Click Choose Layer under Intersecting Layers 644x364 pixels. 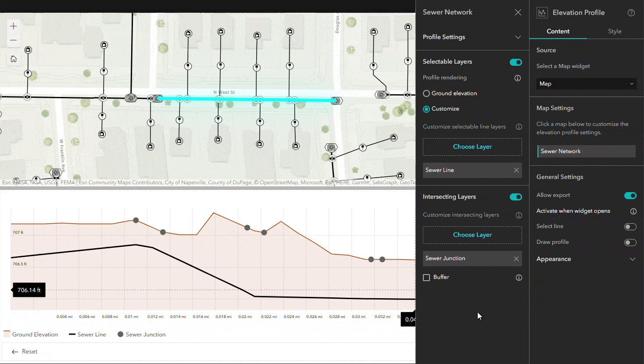[x=472, y=235]
